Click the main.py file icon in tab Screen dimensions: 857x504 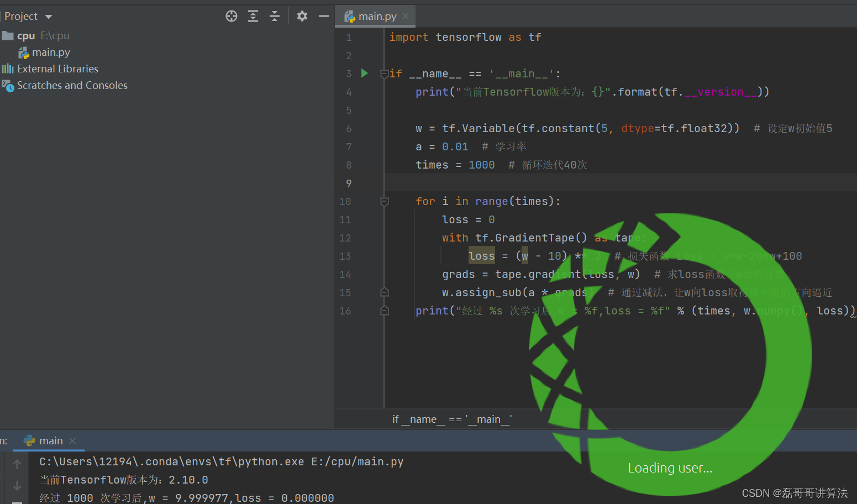pos(350,17)
